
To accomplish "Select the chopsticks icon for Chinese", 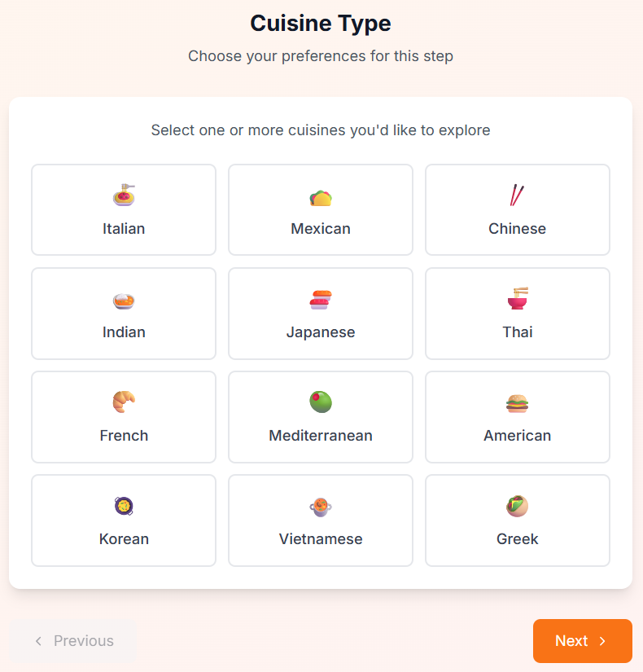I will coord(518,195).
